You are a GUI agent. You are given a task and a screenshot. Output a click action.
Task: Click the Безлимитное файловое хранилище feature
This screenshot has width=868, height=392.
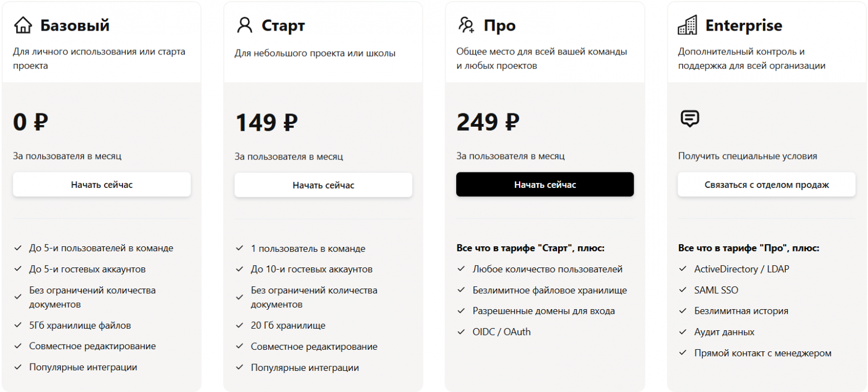click(x=550, y=290)
